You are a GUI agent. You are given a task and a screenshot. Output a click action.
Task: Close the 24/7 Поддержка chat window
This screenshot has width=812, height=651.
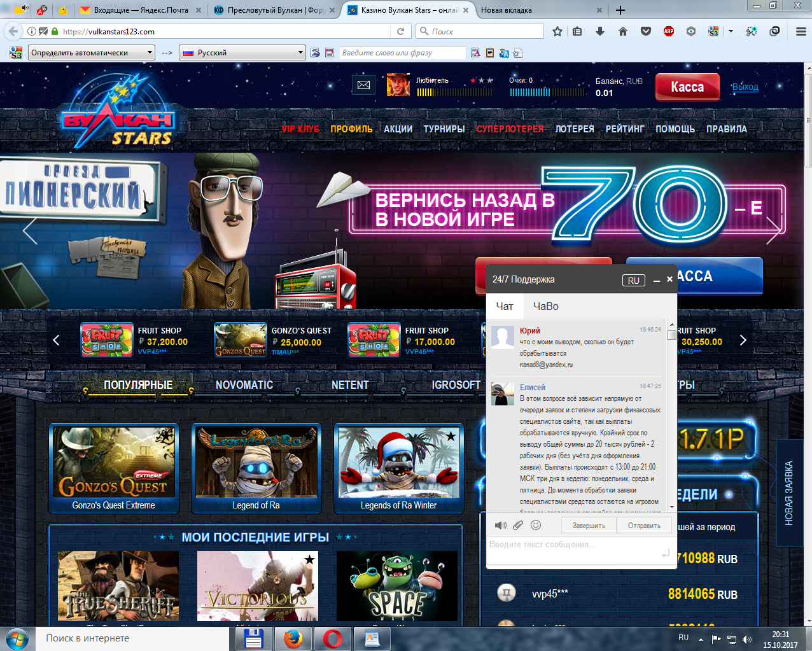coord(669,279)
